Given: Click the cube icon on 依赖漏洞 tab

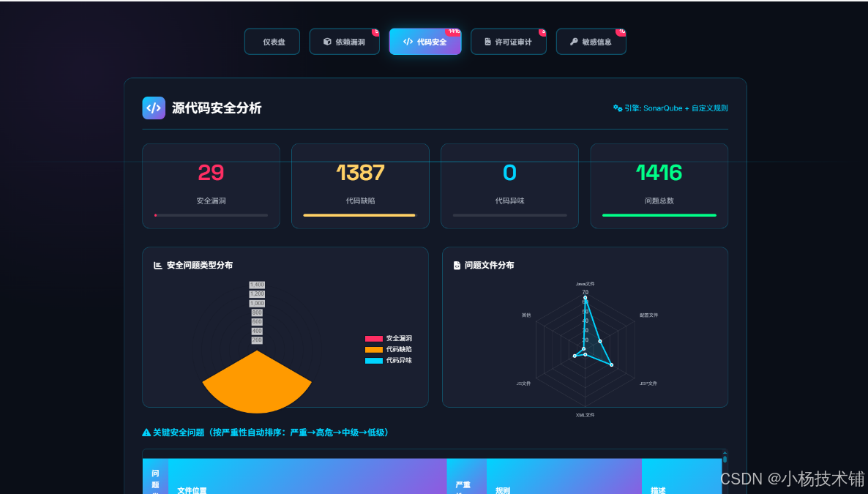Looking at the screenshot, I should [x=327, y=42].
